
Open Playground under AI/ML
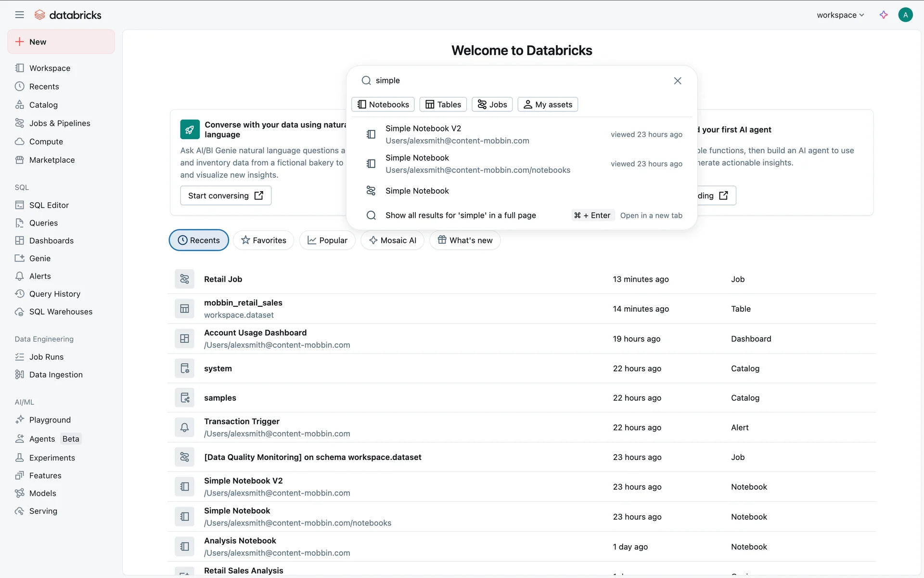pos(50,420)
